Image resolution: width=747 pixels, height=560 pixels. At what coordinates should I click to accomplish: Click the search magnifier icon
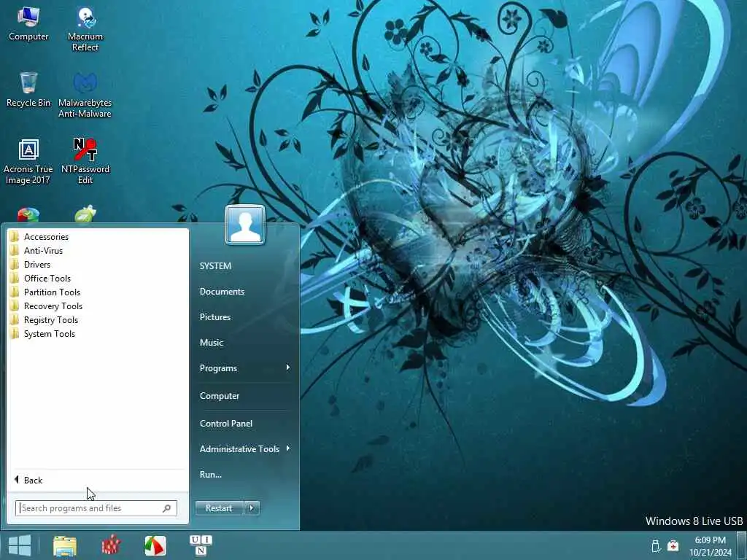167,508
